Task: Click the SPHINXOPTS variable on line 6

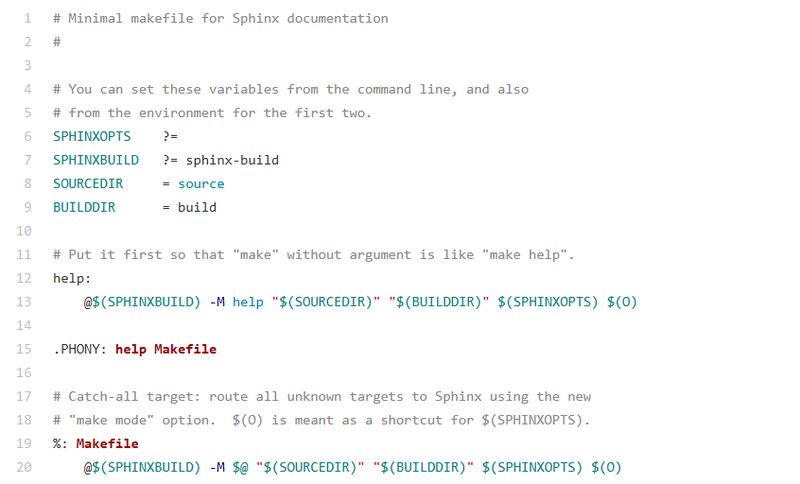Action: point(92,136)
